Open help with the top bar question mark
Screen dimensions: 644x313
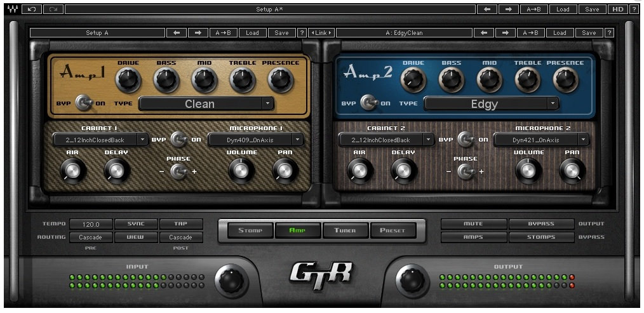633,9
